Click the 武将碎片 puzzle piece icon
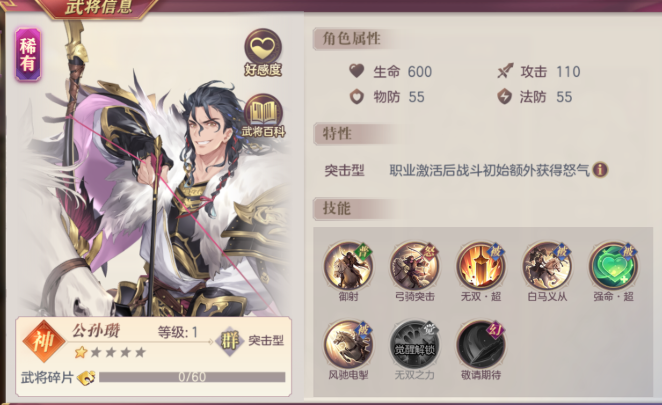662x405 pixels. tap(86, 377)
